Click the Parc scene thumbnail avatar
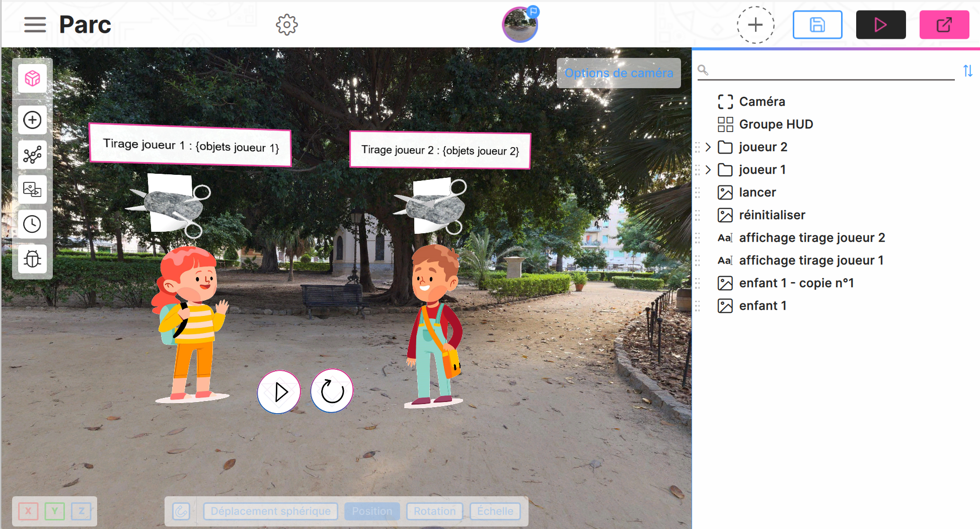 tap(520, 25)
